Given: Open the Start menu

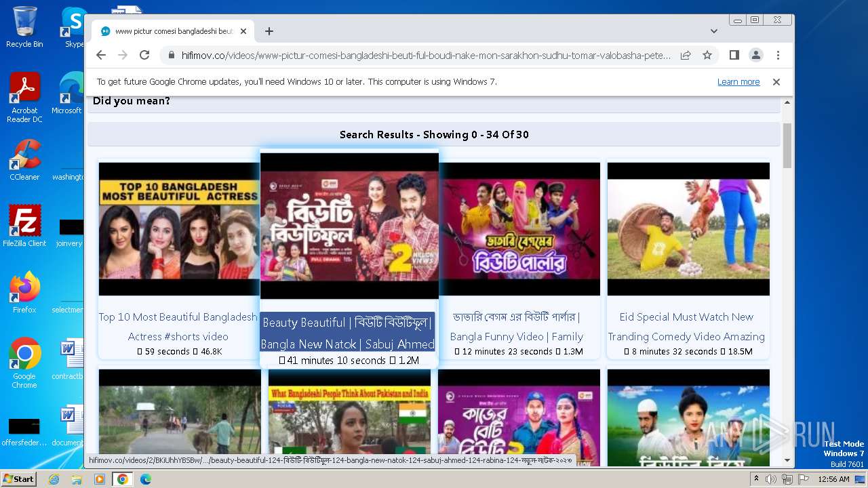Looking at the screenshot, I should click(x=18, y=479).
